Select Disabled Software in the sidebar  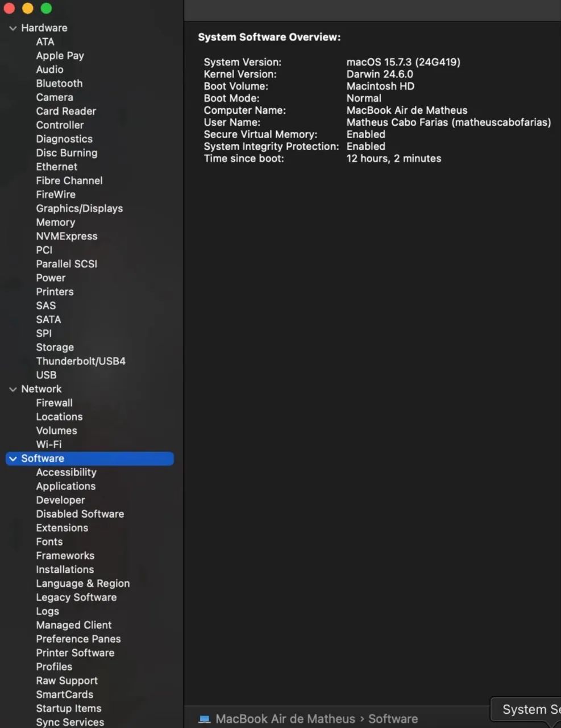point(80,514)
